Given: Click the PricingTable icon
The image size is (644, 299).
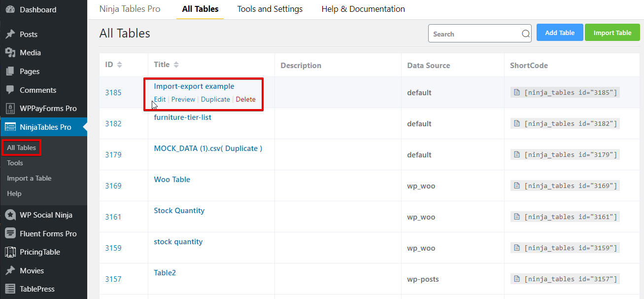Looking at the screenshot, I should click(x=10, y=252).
